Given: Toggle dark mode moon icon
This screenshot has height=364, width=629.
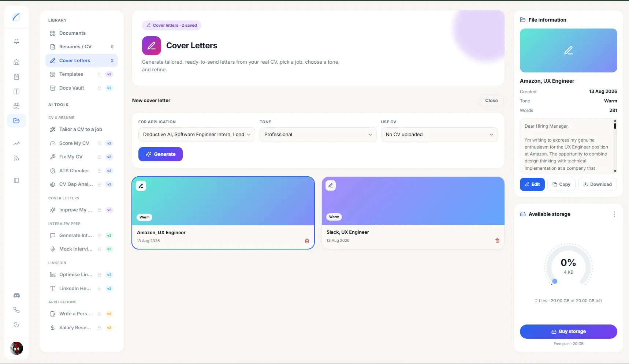Looking at the screenshot, I should pyautogui.click(x=16, y=324).
